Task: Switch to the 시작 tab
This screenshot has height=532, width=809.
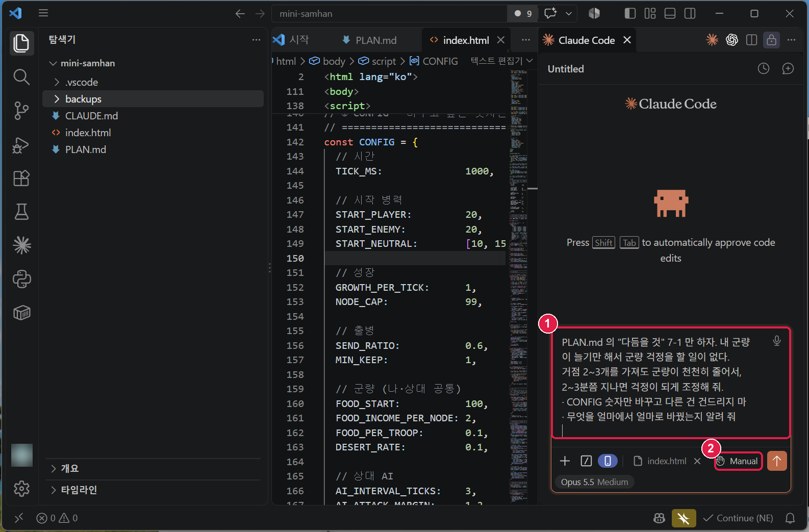Action: coord(292,40)
